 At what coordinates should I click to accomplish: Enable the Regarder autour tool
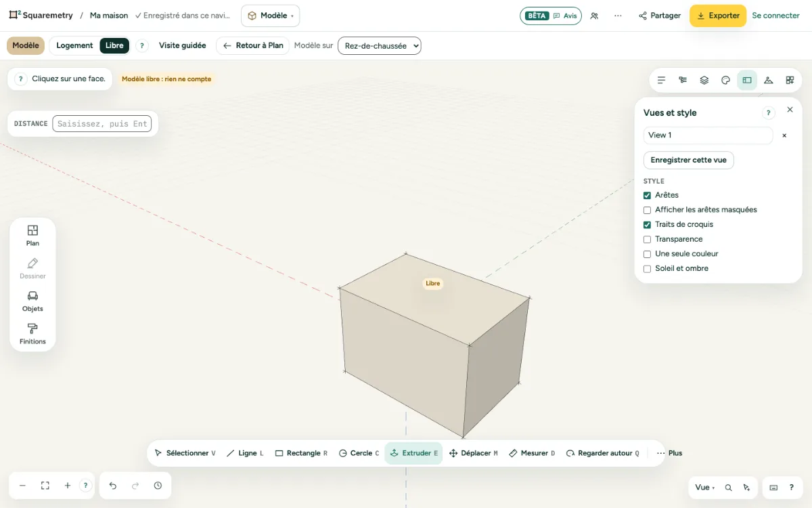click(602, 453)
